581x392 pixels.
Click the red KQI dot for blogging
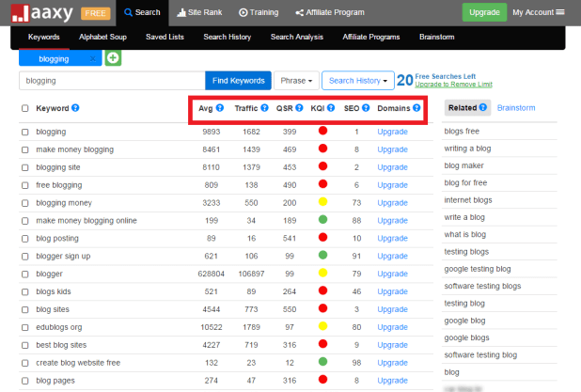[322, 131]
